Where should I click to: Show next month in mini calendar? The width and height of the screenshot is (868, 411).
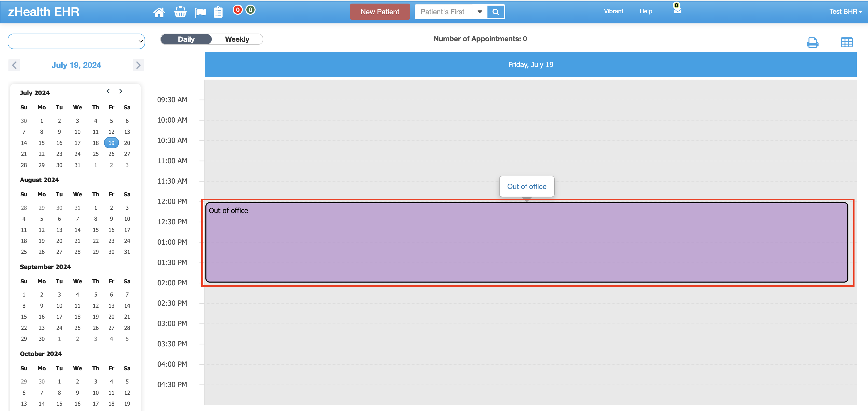click(121, 91)
